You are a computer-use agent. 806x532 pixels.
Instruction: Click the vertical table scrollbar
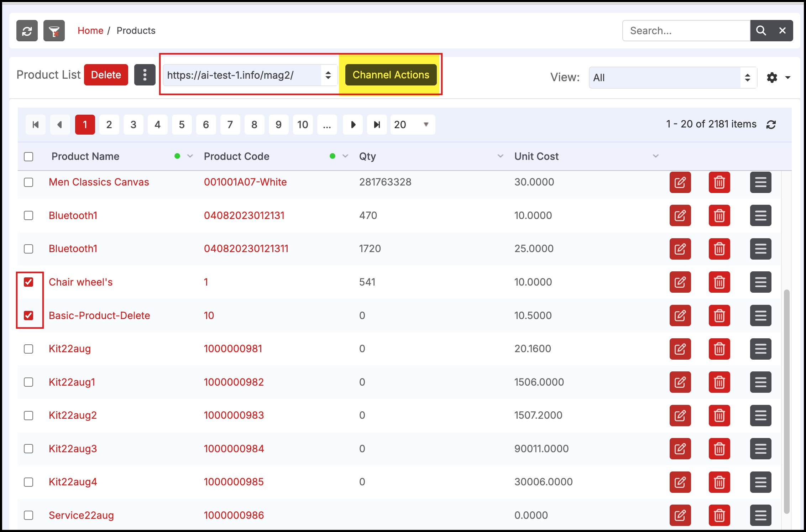[787, 401]
